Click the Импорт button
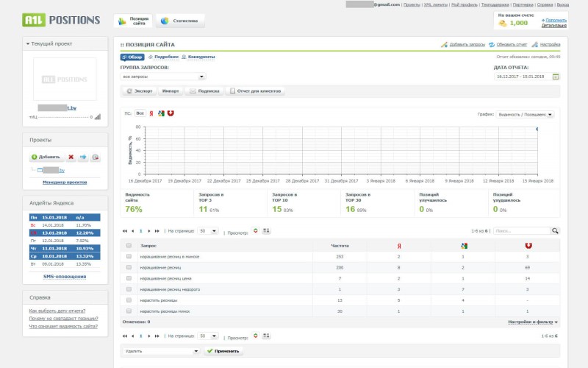 click(x=171, y=91)
